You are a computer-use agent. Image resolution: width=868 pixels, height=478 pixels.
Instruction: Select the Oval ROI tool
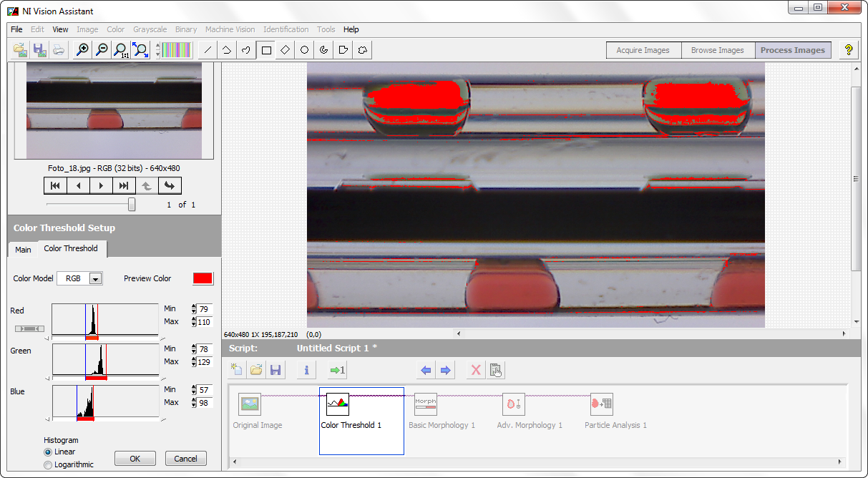tap(304, 50)
